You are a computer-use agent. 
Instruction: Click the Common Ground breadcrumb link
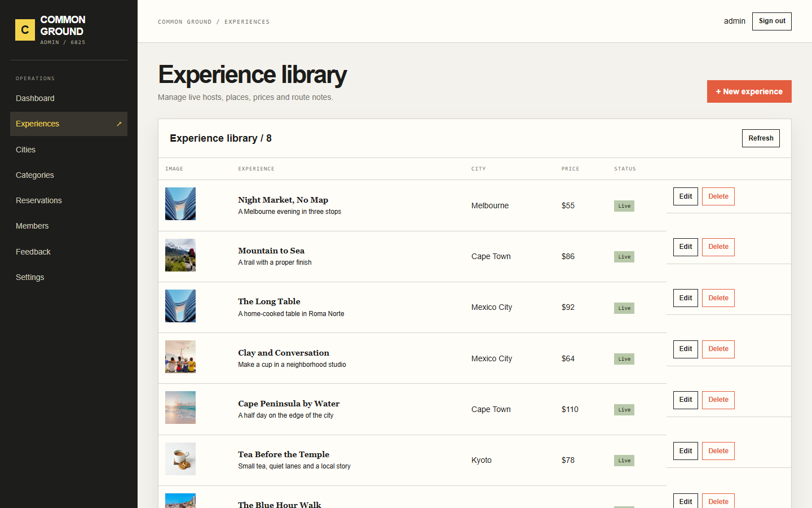pyautogui.click(x=185, y=22)
